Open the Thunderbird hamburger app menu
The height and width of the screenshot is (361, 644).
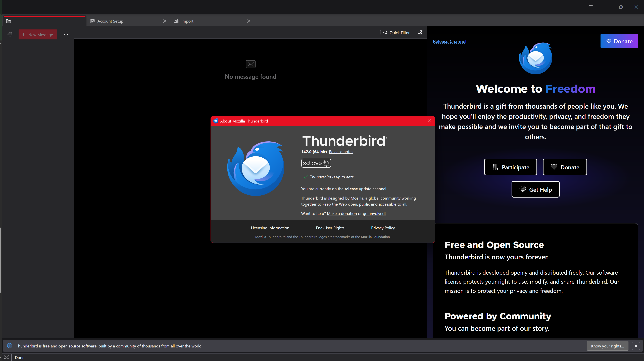(x=590, y=7)
